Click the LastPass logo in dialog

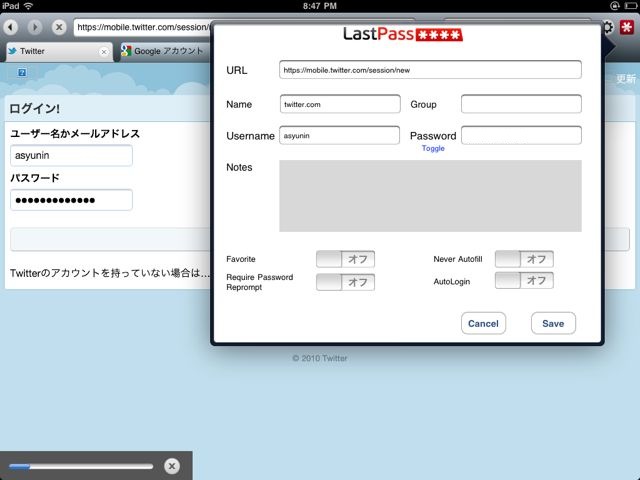click(x=402, y=34)
